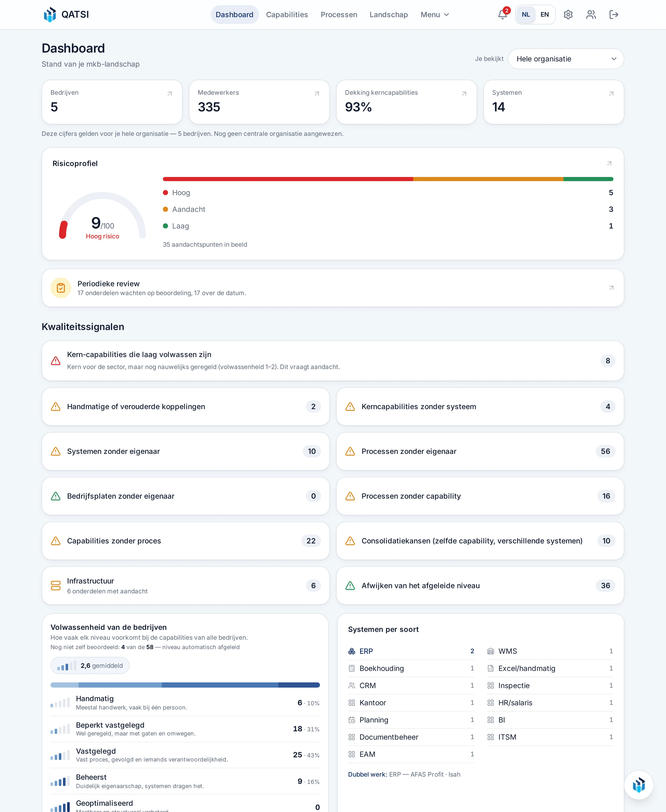The image size is (666, 812).
Task: Click warning icon for Kern-capabilities laag volwassen
Action: (x=56, y=361)
